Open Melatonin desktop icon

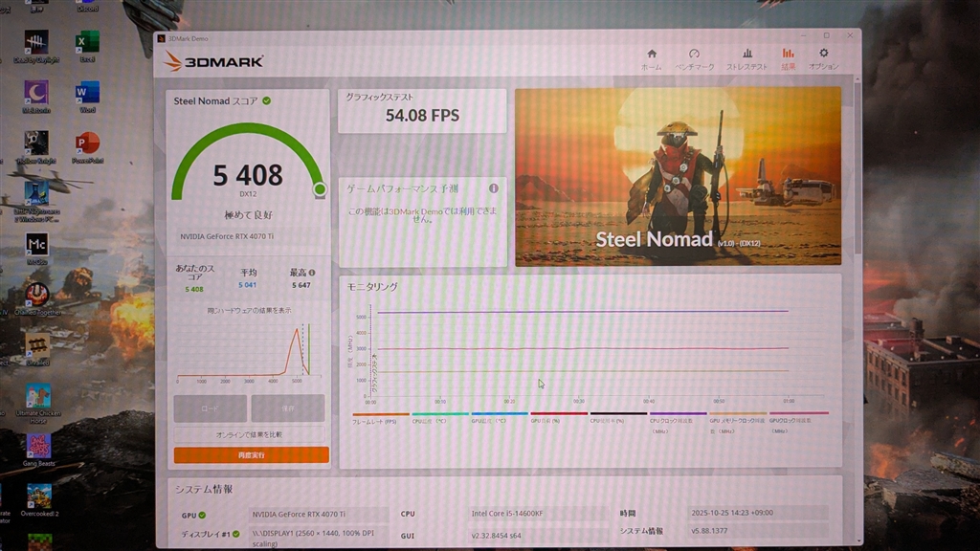36,97
